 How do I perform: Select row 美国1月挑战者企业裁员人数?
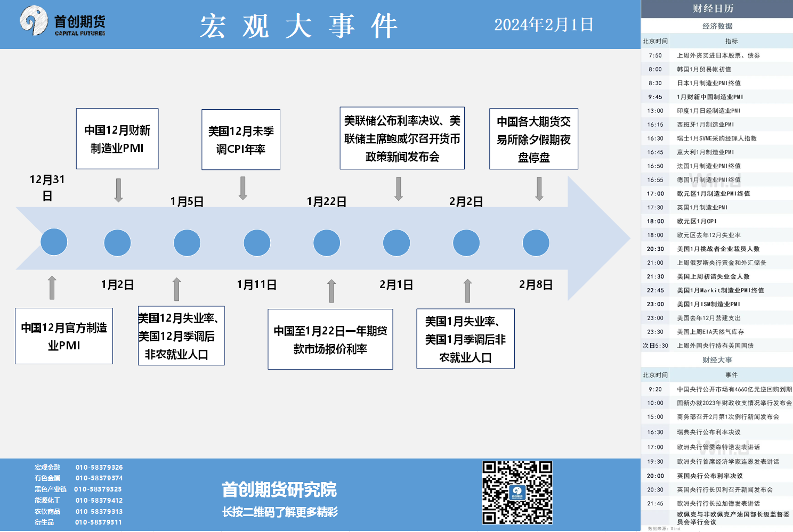pos(717,249)
